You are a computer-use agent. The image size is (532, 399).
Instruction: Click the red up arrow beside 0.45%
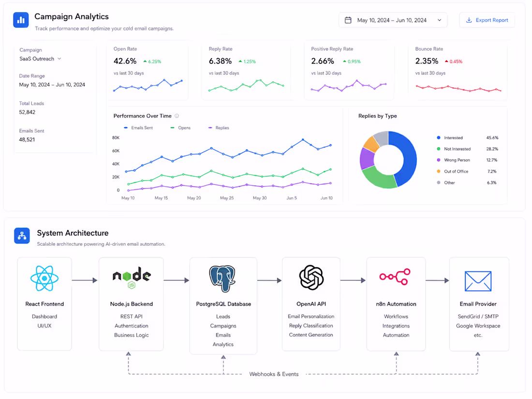tap(446, 61)
